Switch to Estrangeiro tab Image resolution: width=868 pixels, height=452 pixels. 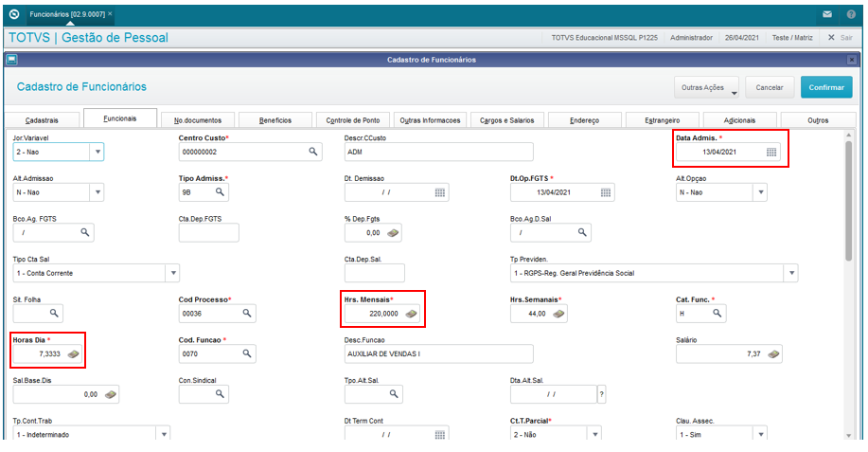pos(662,120)
